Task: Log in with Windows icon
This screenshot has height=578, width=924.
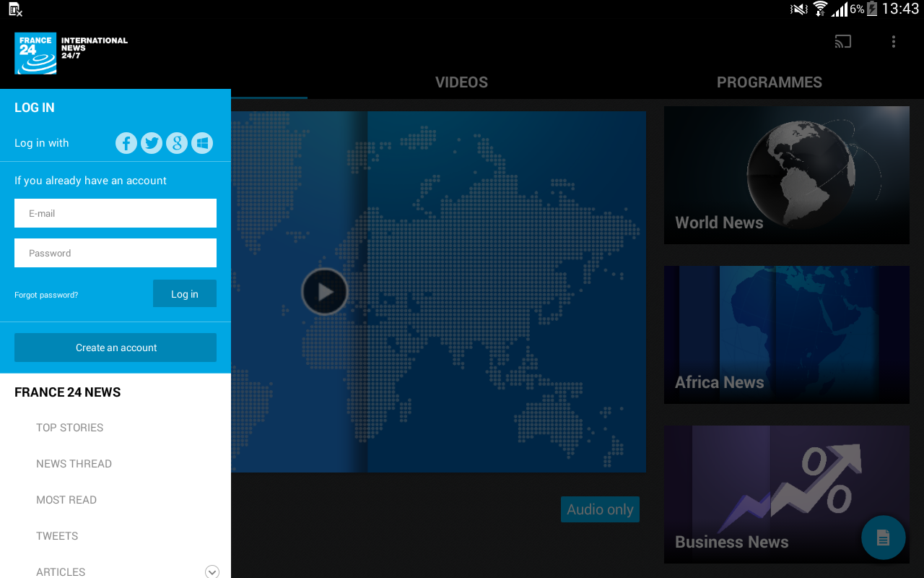Action: pos(202,143)
